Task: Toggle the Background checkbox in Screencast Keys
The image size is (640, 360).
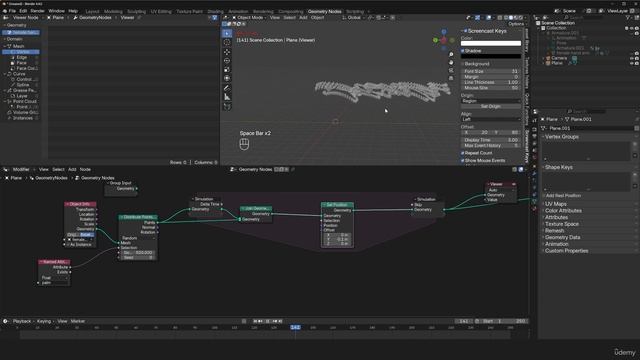Action: (x=463, y=64)
